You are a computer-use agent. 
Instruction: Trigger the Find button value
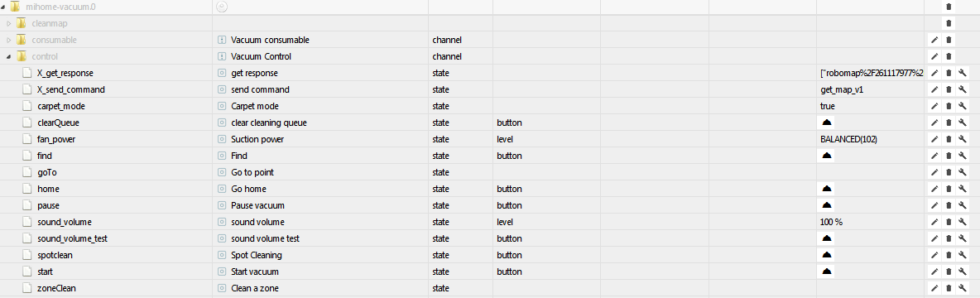click(827, 156)
